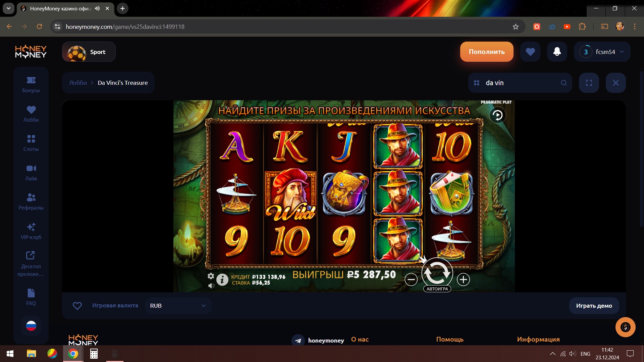The height and width of the screenshot is (362, 644).
Task: Open the game info "i" icon
Action: click(x=222, y=279)
